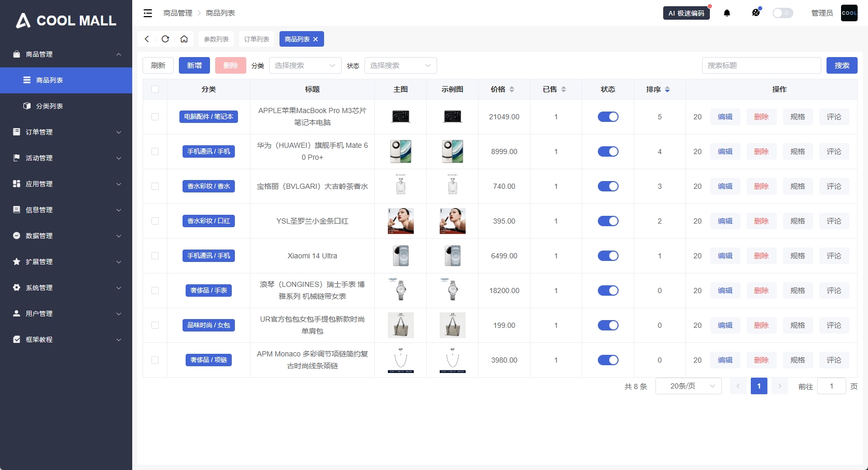Sort by 已售 column arrows
Image resolution: width=868 pixels, height=470 pixels.
click(564, 89)
